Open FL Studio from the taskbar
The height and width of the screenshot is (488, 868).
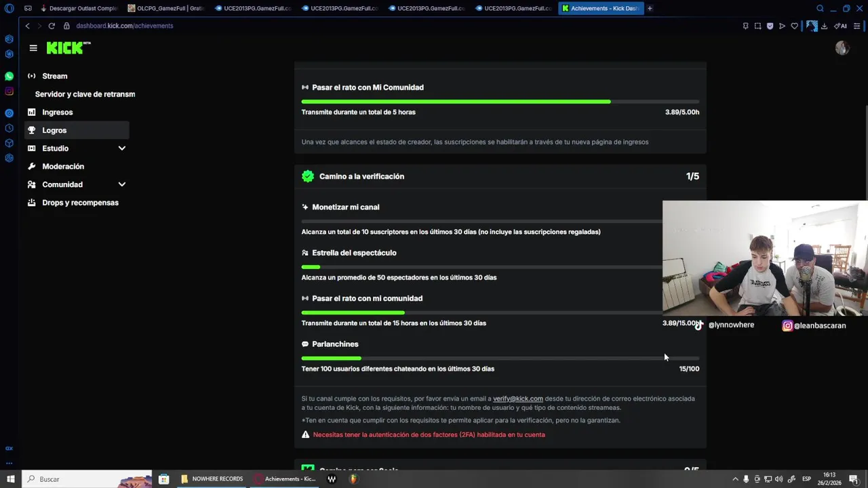[x=353, y=479]
